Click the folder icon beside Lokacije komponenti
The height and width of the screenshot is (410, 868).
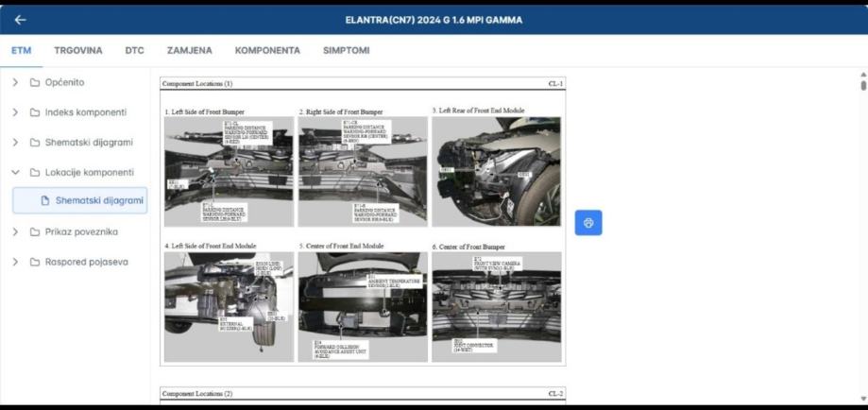[x=35, y=172]
